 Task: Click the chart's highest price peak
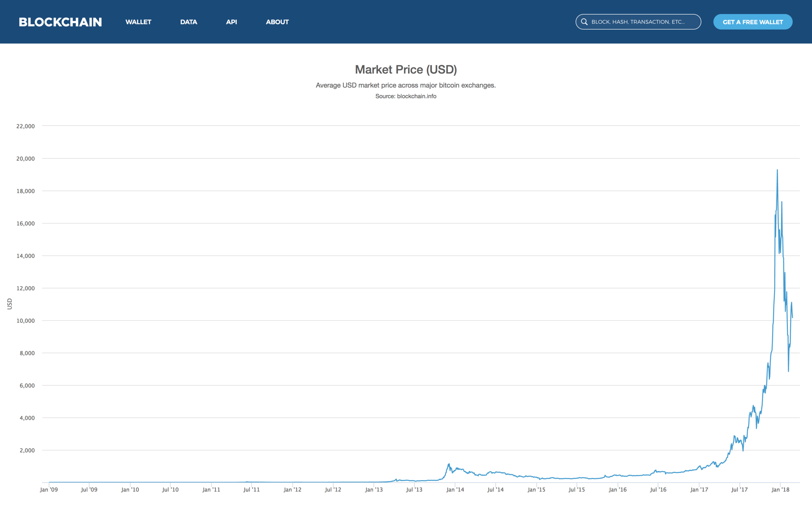tap(777, 170)
